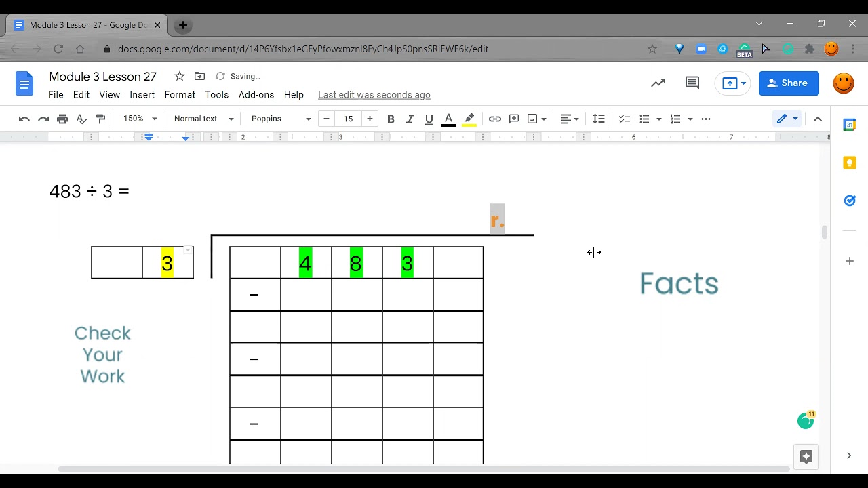Get add-ons with side panel plus
This screenshot has height=488, width=868.
point(849,261)
